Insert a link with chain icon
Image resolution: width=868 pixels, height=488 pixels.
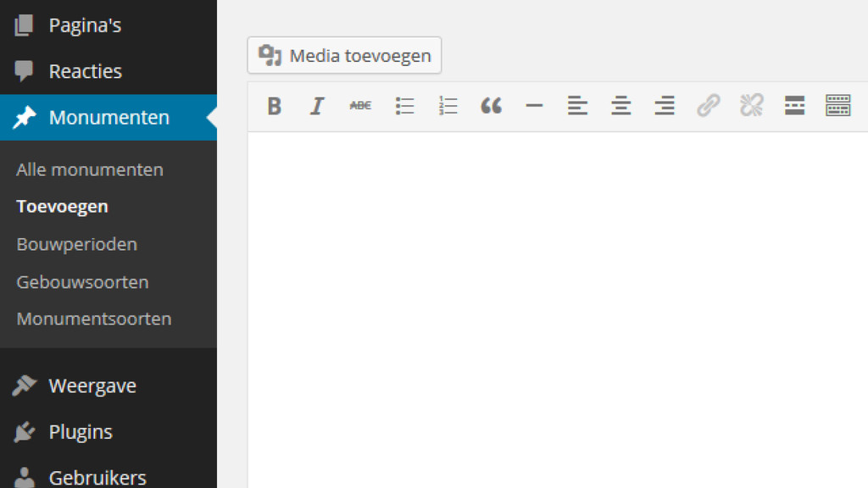coord(708,105)
